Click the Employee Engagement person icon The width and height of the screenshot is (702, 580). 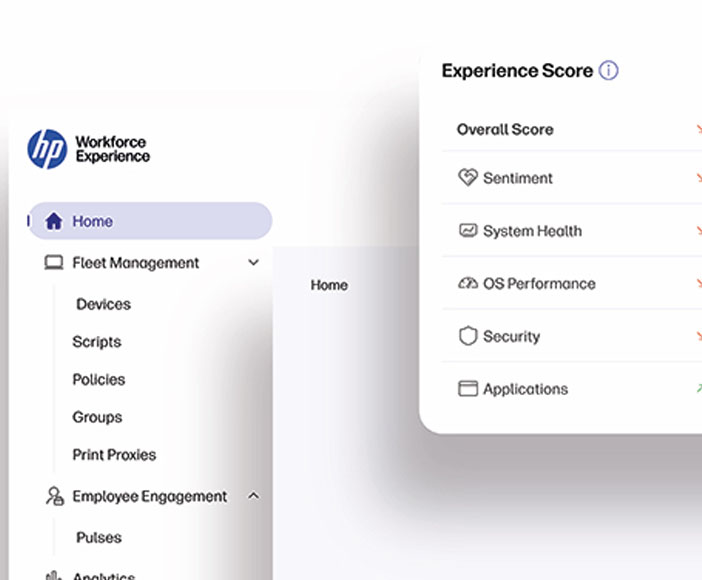54,496
